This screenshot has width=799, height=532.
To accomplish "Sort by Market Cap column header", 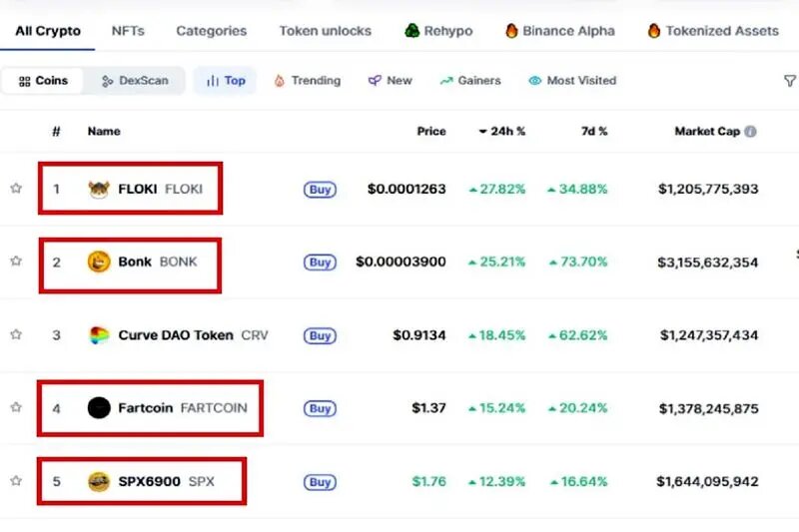I will click(707, 131).
